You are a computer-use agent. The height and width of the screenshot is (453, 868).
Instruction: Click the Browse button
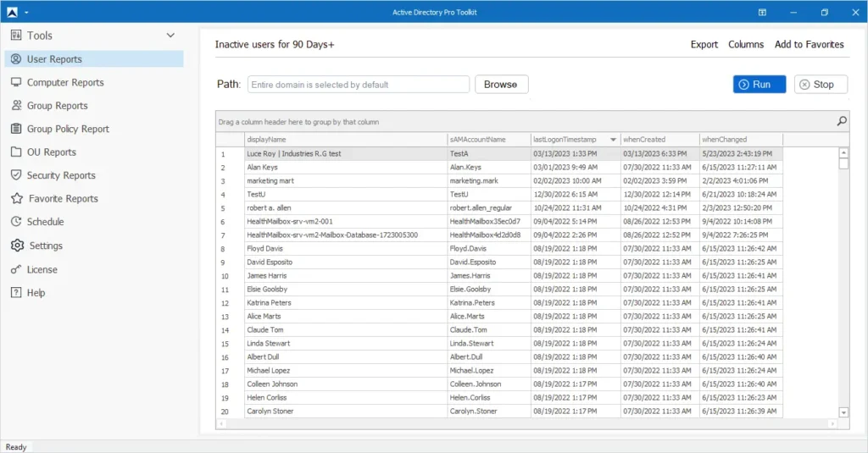pos(501,84)
